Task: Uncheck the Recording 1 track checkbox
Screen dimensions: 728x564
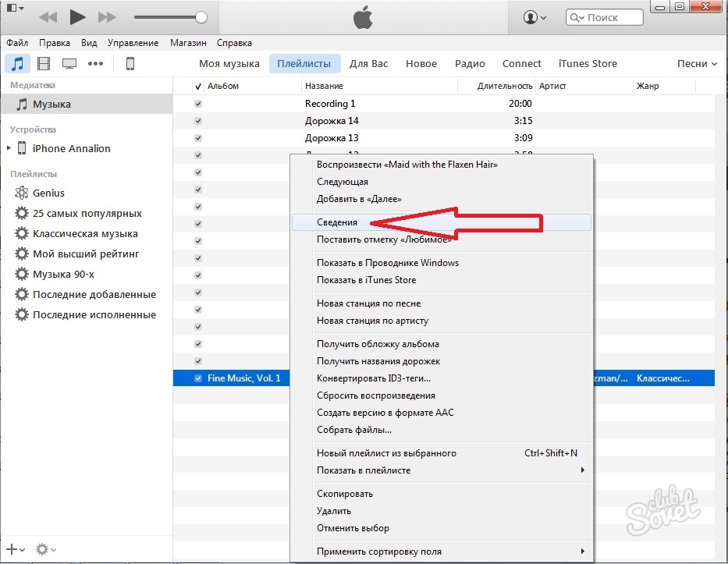Action: pos(198,104)
